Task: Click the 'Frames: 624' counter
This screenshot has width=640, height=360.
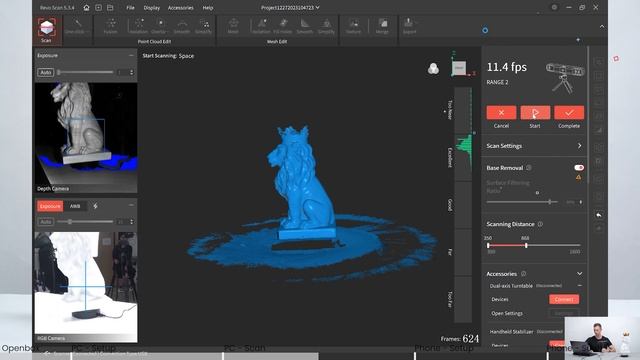Action: [460, 339]
